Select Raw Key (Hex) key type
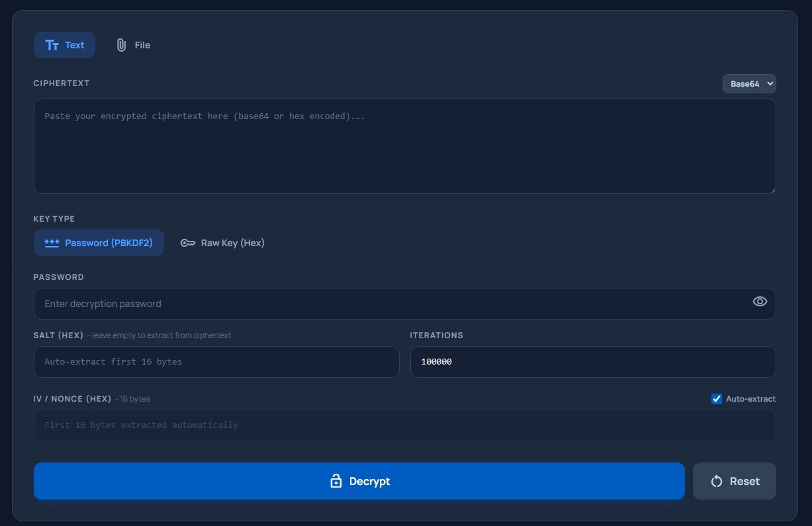This screenshot has width=812, height=526. tap(222, 243)
